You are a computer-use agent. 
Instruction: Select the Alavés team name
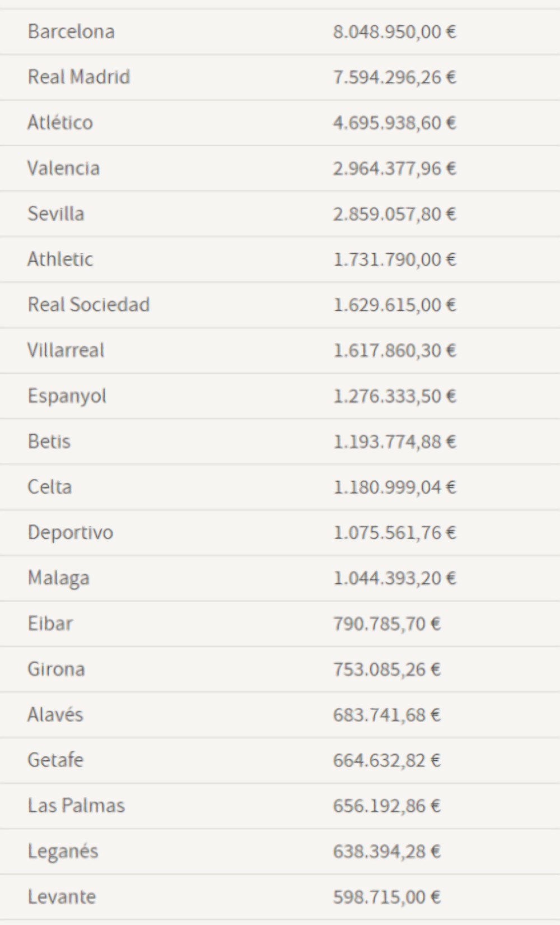click(x=55, y=715)
